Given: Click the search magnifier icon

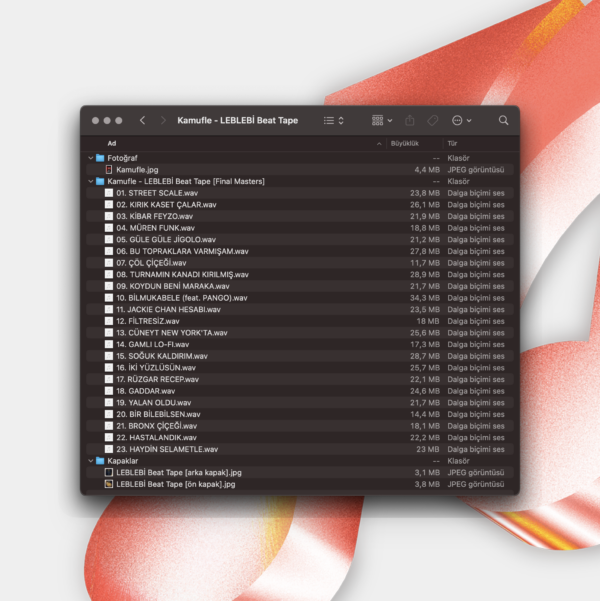Looking at the screenshot, I should tap(504, 120).
